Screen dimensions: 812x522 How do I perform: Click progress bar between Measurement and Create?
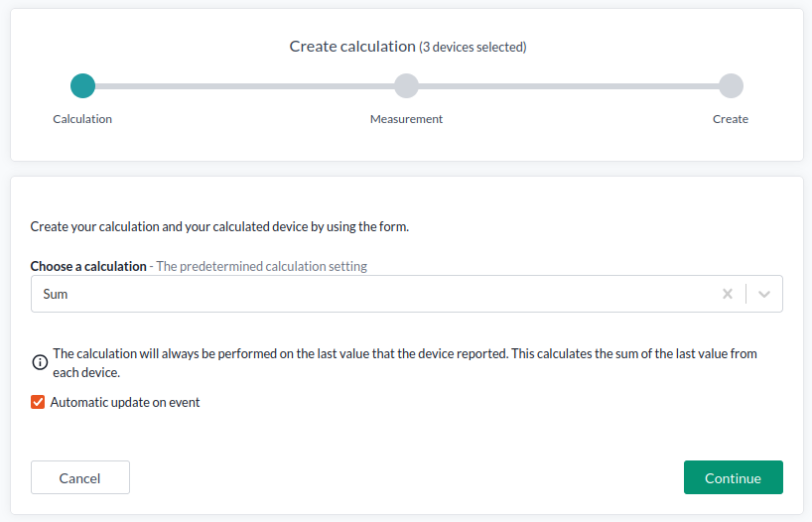(x=568, y=86)
